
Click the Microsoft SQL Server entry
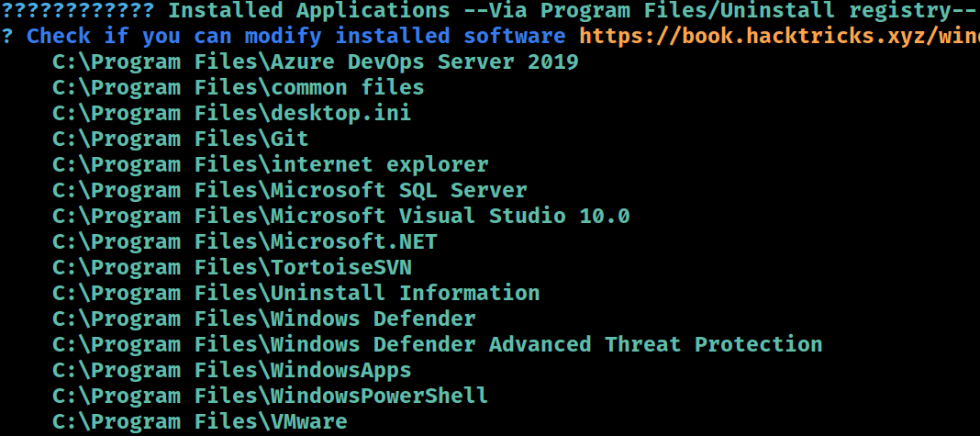tap(290, 191)
